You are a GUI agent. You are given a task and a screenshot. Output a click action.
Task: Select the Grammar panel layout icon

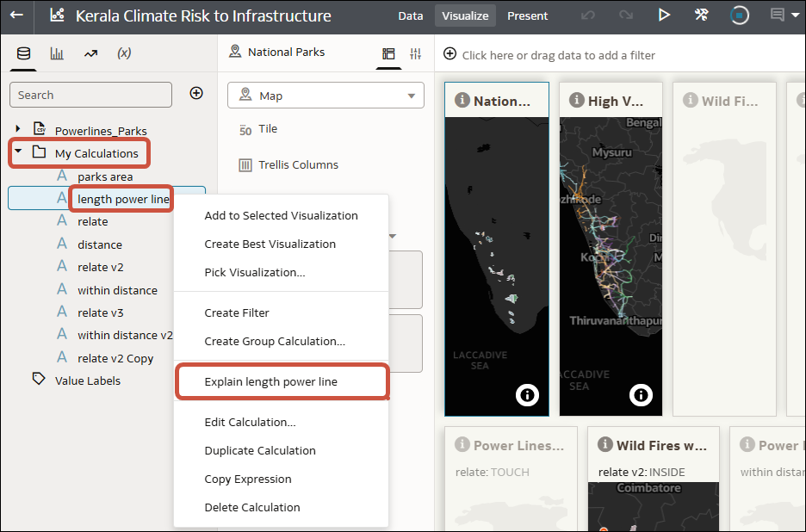click(388, 53)
